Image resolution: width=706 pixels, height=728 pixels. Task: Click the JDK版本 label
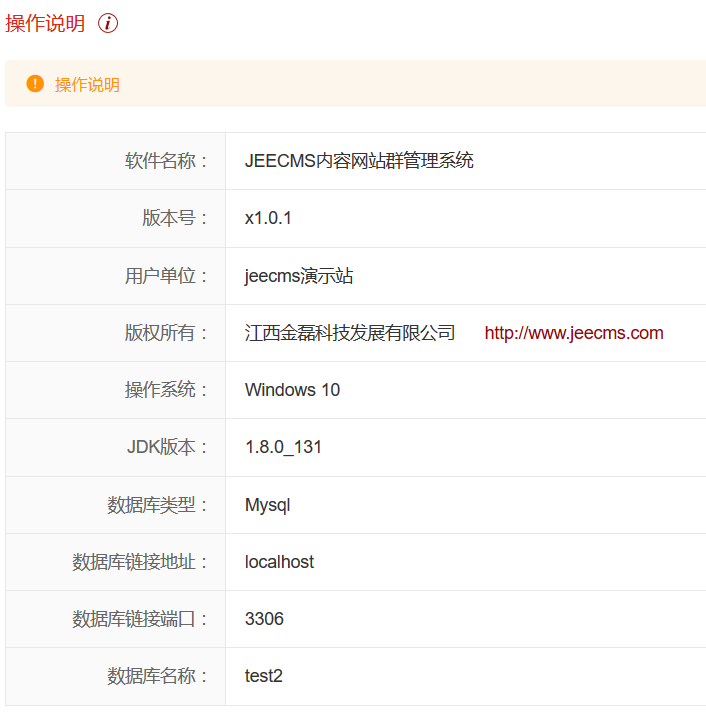point(167,447)
